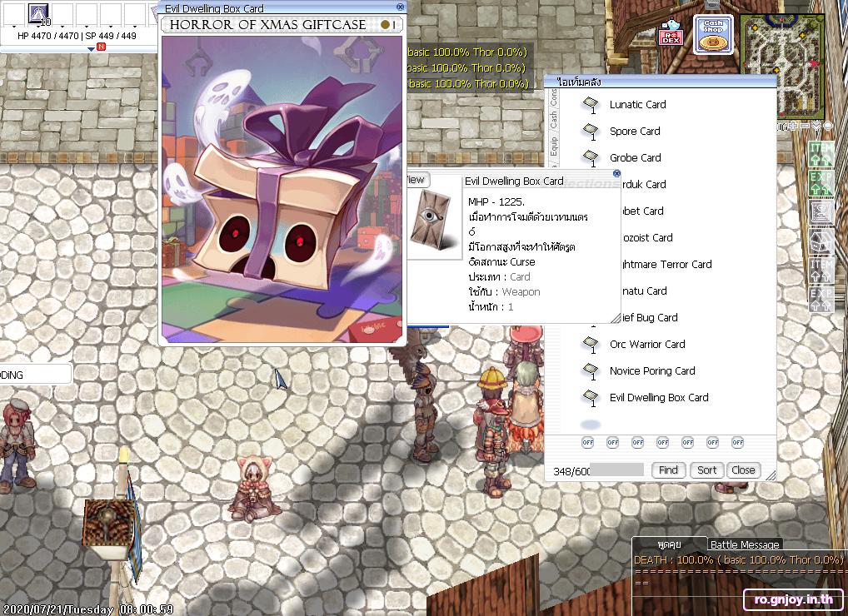
Task: Click the eye card thumbnail in item info
Action: point(431,221)
